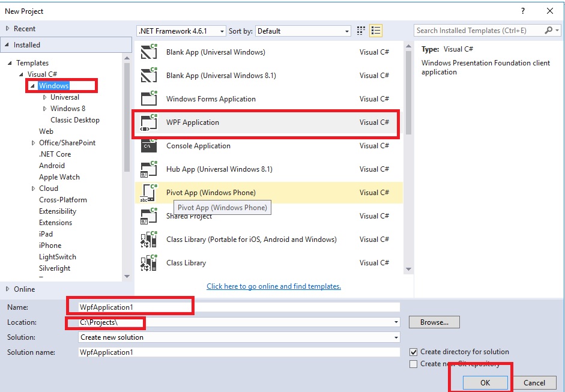Switch to small icons list view
Image resolution: width=565 pixels, height=392 pixels.
click(x=376, y=31)
